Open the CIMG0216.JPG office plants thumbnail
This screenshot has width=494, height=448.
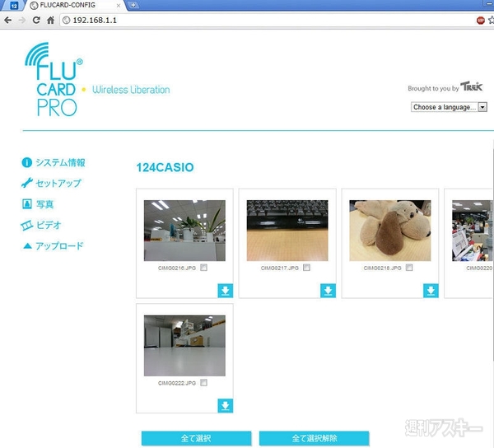(x=184, y=231)
